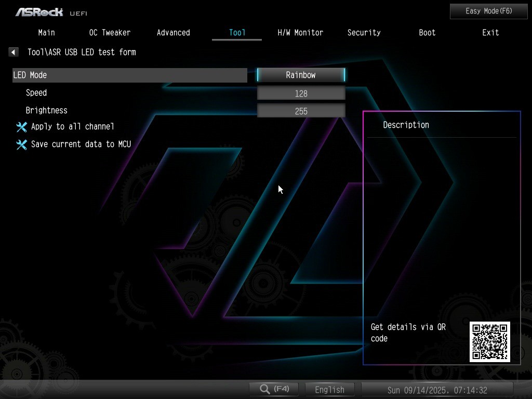This screenshot has height=399, width=532.
Task: Switch to the Security tab
Action: tap(364, 33)
